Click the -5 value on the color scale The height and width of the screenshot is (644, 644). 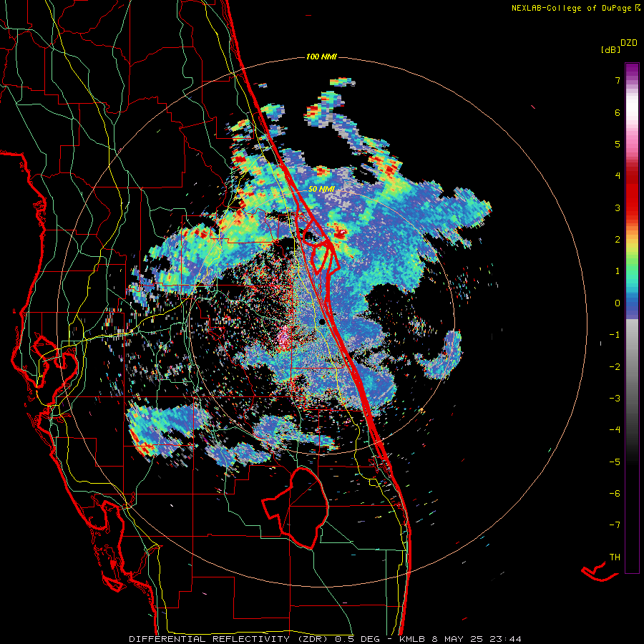(x=615, y=462)
